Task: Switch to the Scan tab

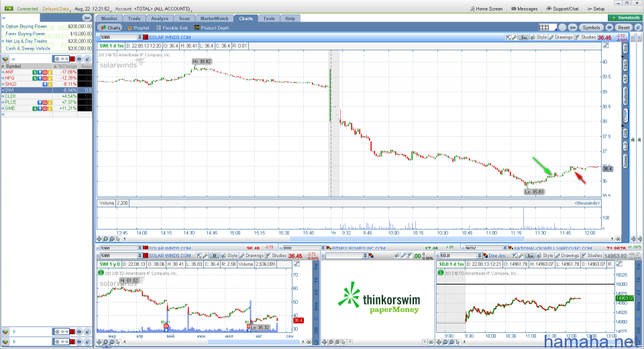Action: pyautogui.click(x=184, y=19)
